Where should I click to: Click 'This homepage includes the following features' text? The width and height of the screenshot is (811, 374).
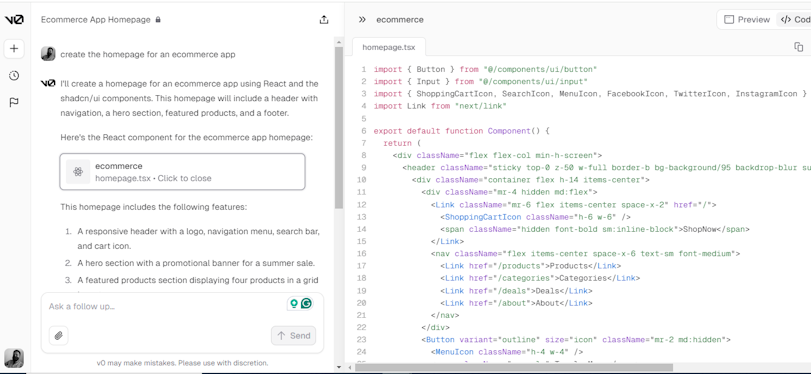point(154,207)
